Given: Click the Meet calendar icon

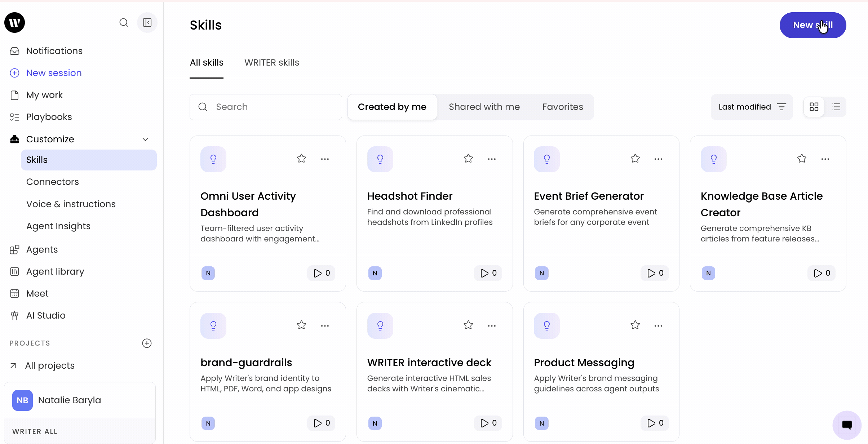Looking at the screenshot, I should 14,293.
